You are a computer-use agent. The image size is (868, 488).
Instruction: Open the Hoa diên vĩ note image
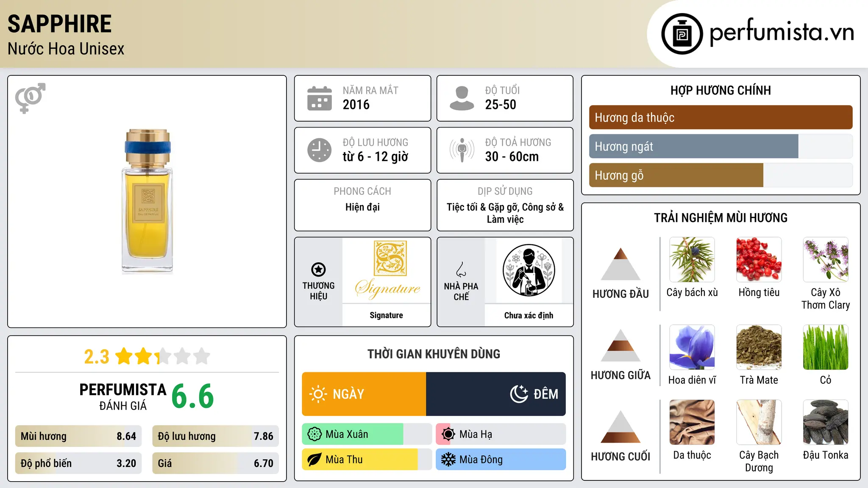pyautogui.click(x=692, y=347)
